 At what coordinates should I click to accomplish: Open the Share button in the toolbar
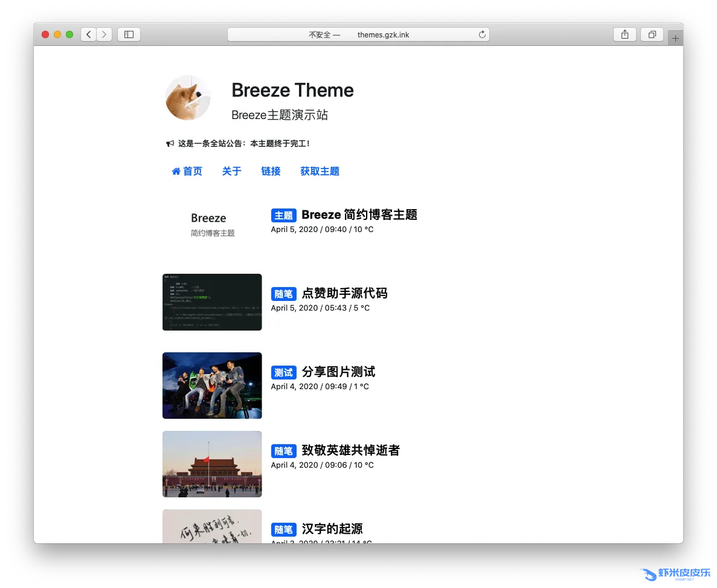point(625,34)
